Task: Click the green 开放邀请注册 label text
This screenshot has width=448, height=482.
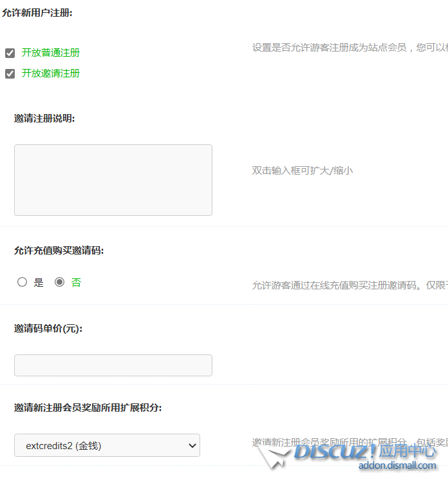Action: pyautogui.click(x=51, y=73)
